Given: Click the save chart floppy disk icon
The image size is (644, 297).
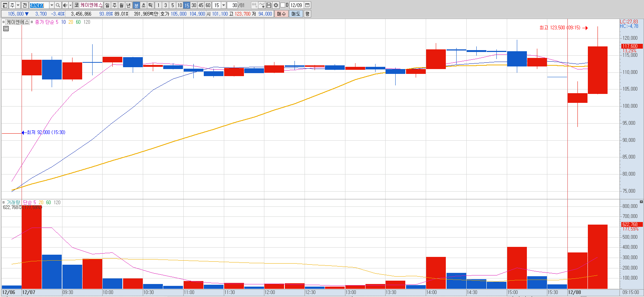Looking at the screenshot, I should click(x=269, y=5).
